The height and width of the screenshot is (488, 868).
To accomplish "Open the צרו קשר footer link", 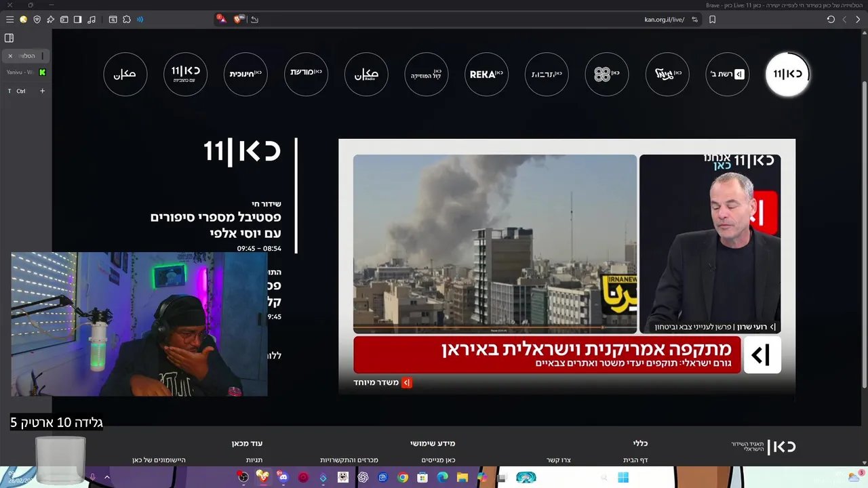I will click(x=559, y=460).
